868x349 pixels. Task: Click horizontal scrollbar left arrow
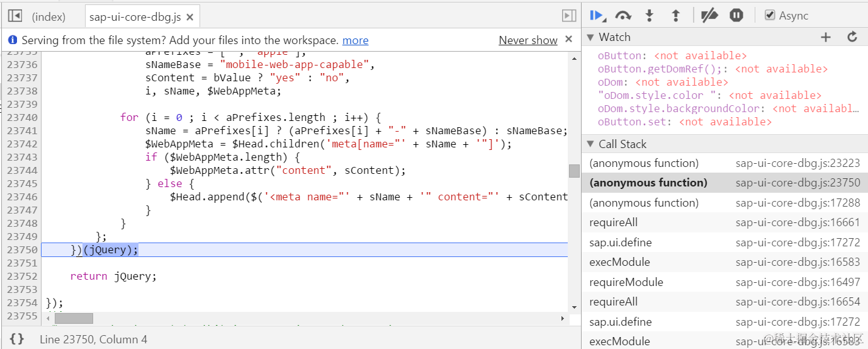47,319
